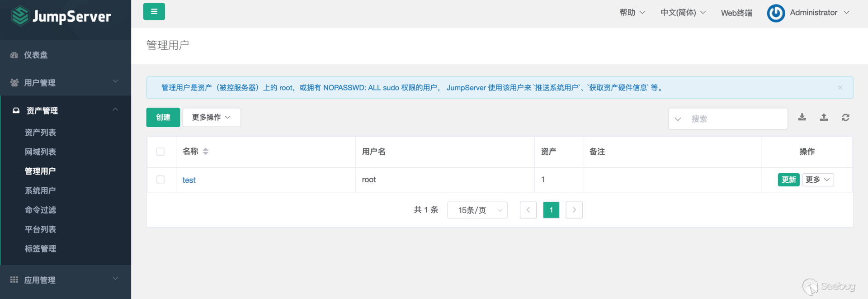Close the blue info banner
The height and width of the screenshot is (299, 868).
point(840,88)
